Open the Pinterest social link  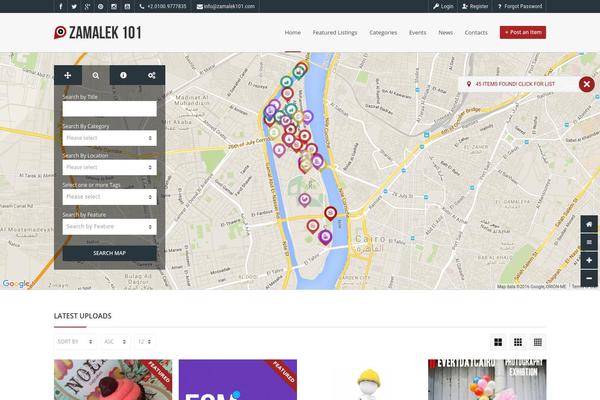[x=101, y=6]
